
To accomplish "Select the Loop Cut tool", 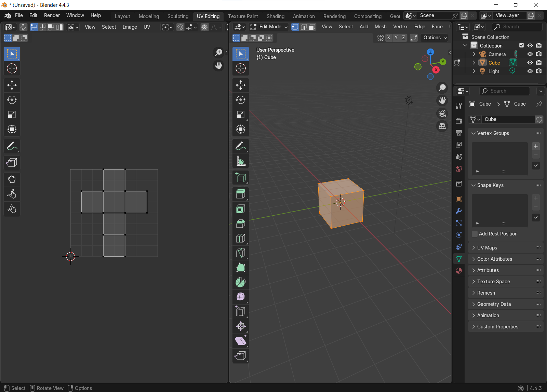I will [x=241, y=238].
